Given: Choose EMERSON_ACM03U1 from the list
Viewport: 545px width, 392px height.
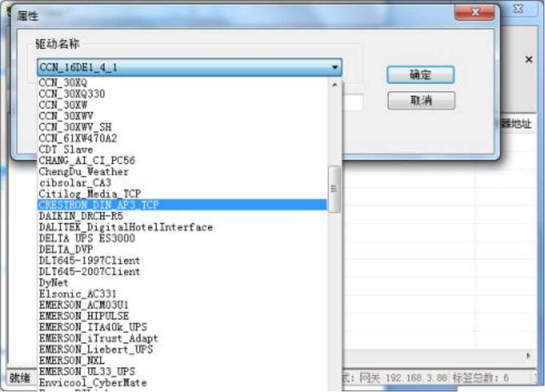Looking at the screenshot, I should [182, 305].
